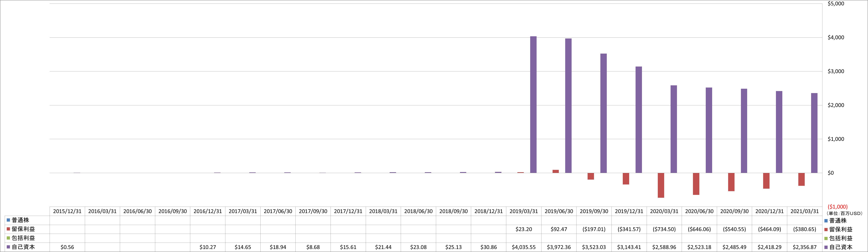This screenshot has width=868, height=252.
Task: Click the $5,000 axis label
Action: [836, 4]
